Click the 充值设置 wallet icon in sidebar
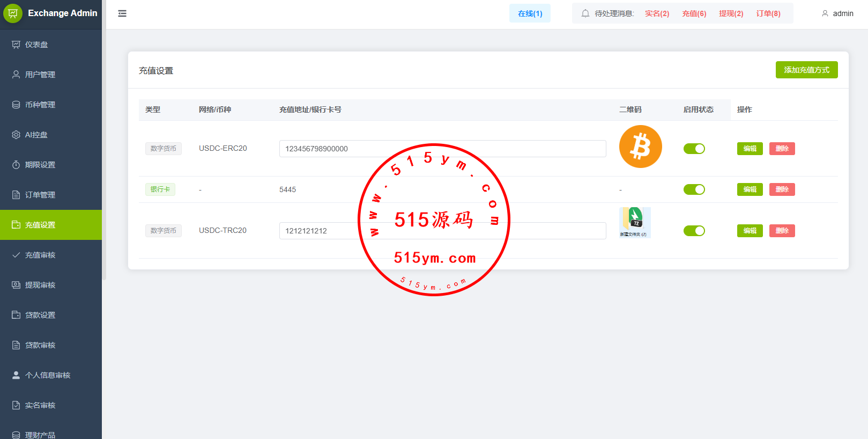This screenshot has height=439, width=868. click(16, 225)
